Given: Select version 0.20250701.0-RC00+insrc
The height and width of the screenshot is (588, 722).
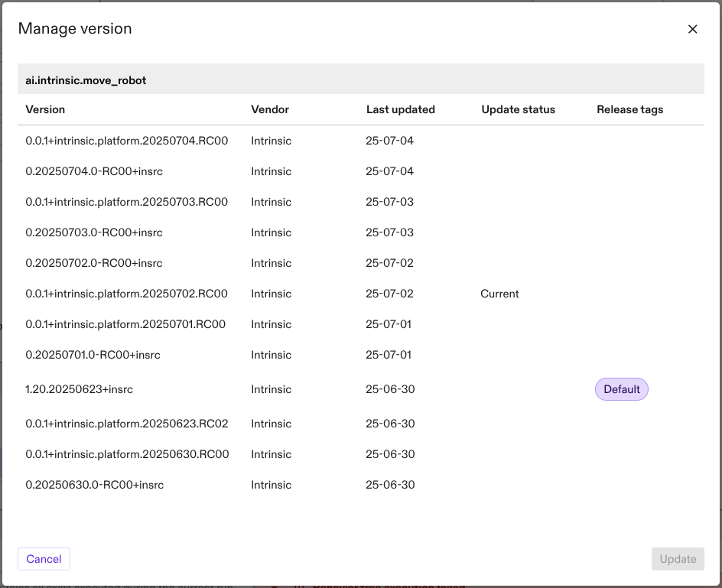Looking at the screenshot, I should pyautogui.click(x=93, y=355).
